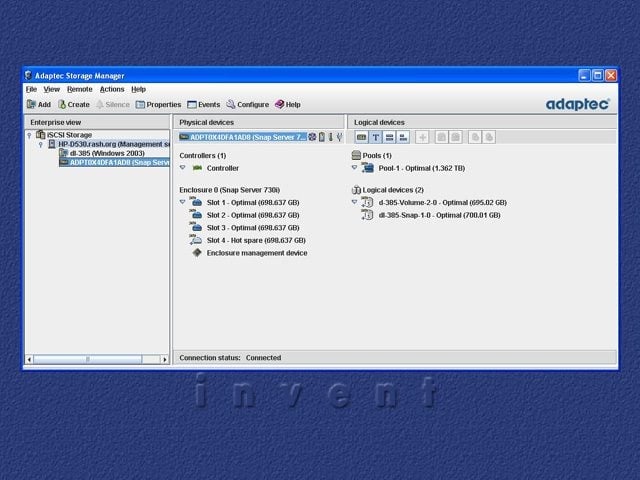The width and height of the screenshot is (640, 480).
Task: Maximize the Adaptec Storage Manager window
Action: coord(598,76)
